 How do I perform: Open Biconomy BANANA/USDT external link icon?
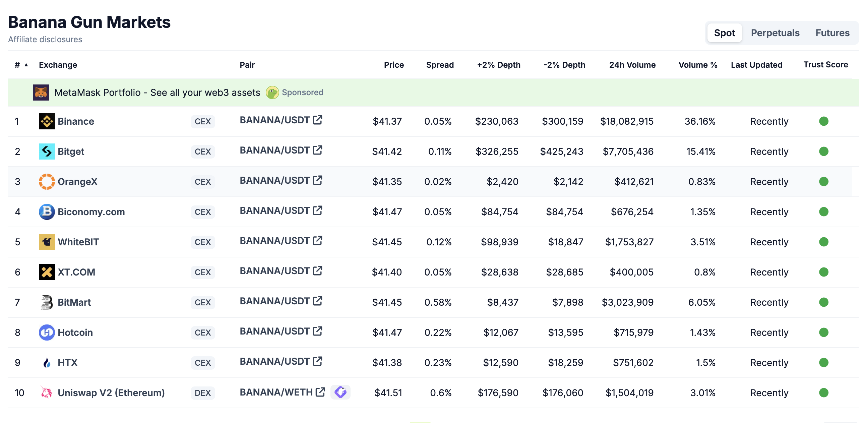click(317, 210)
